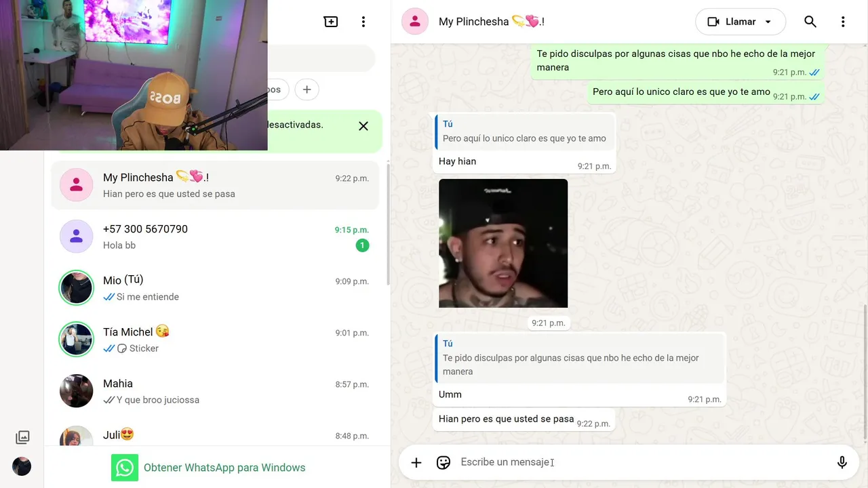The width and height of the screenshot is (868, 488).
Task: Start a video call with Llamar
Action: point(732,22)
